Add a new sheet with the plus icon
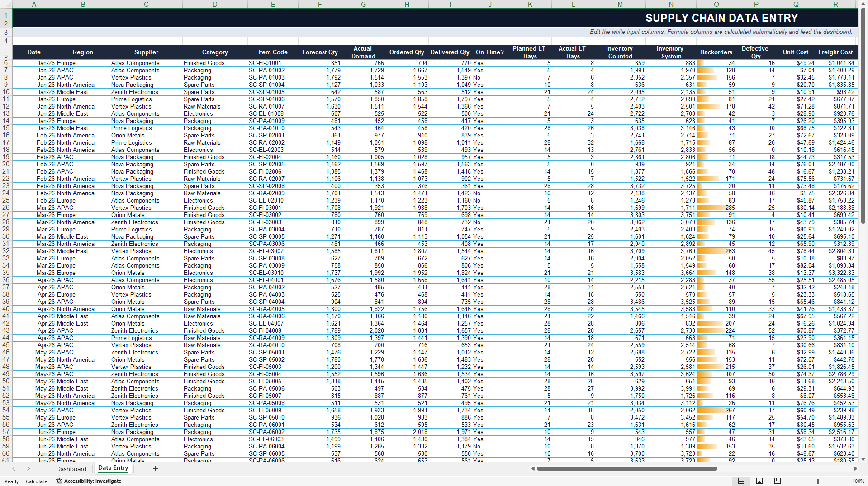Image resolution: width=868 pixels, height=486 pixels. [155, 469]
